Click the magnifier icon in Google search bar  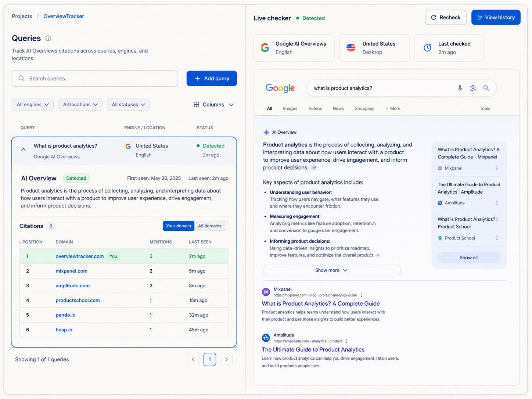(486, 88)
